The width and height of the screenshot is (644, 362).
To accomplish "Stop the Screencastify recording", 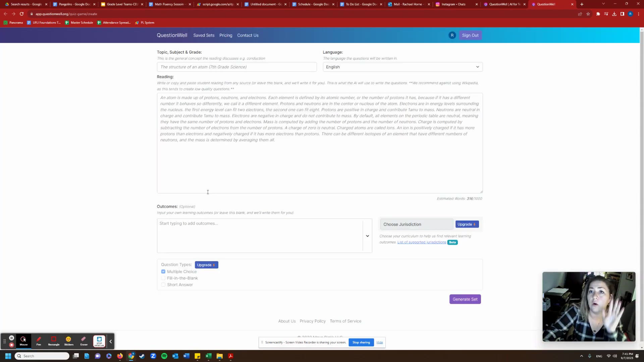I will (11, 345).
